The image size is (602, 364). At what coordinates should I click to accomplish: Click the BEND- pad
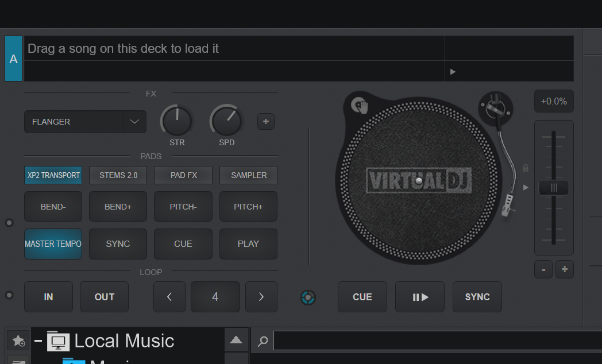(53, 207)
